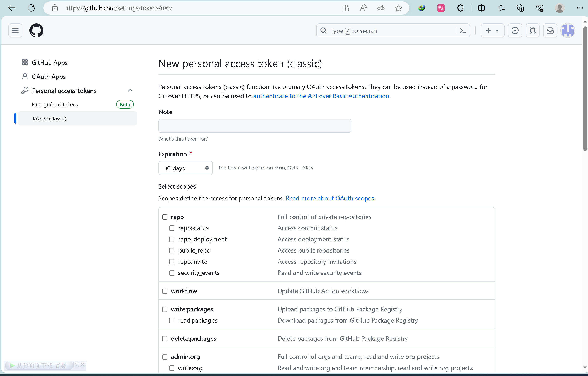Image resolution: width=588 pixels, height=376 pixels.
Task: Refresh the browser page
Action: 31,8
